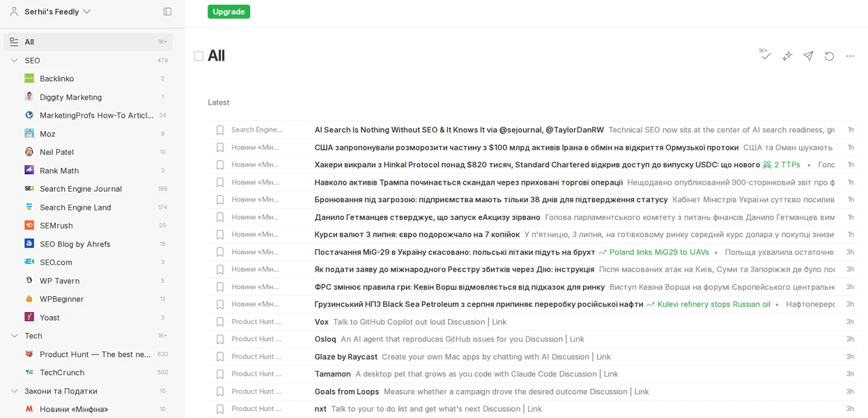Open Serhii's Feedly account dropdown
The height and width of the screenshot is (418, 868).
(50, 11)
